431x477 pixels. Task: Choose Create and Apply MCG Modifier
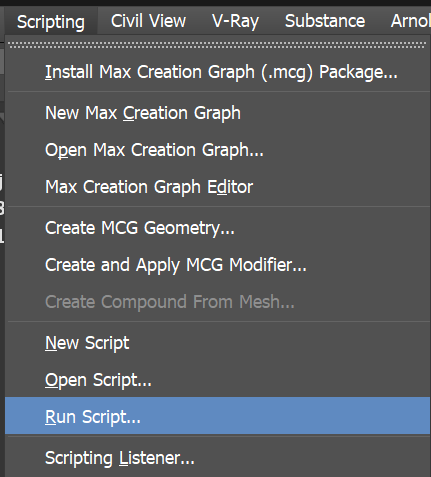218,265
